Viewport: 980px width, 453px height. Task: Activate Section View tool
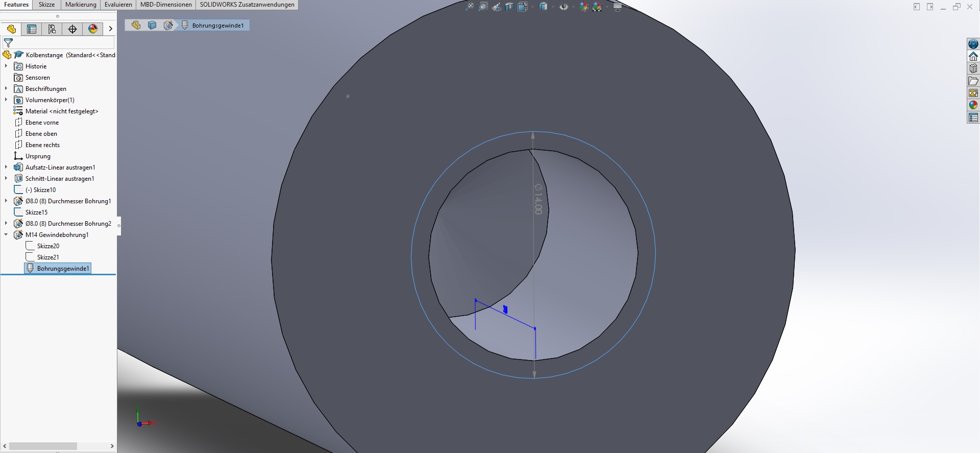[x=509, y=7]
